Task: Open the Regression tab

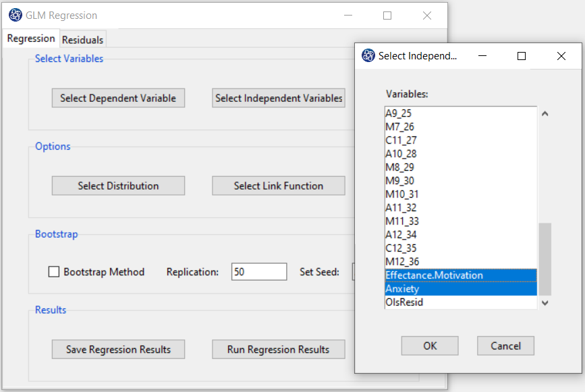Action: 31,38
